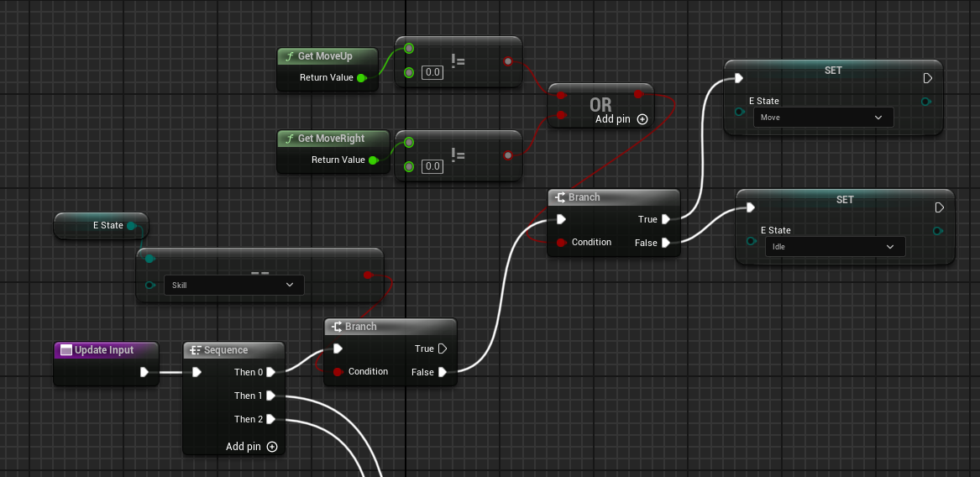Click False pin on lower Branch node

tap(443, 372)
